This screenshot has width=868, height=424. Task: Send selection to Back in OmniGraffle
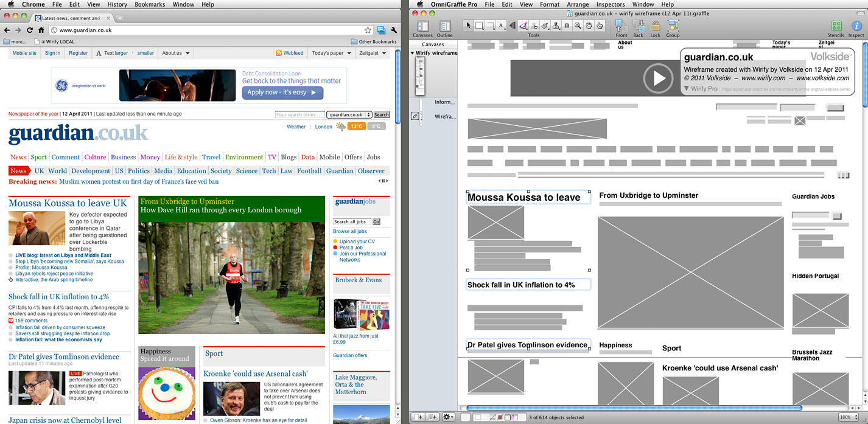click(x=638, y=29)
